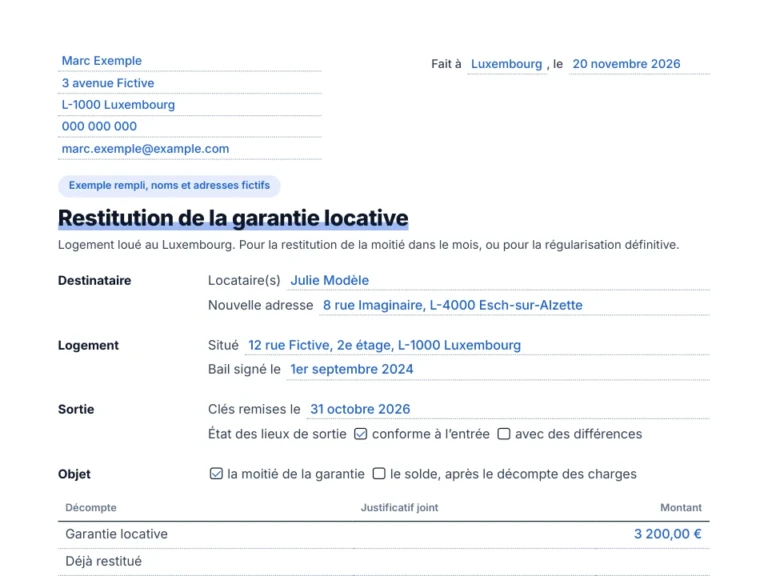Viewport: 768px width, 576px height.
Task: Click the 'Sortie' section label
Action: coord(76,409)
